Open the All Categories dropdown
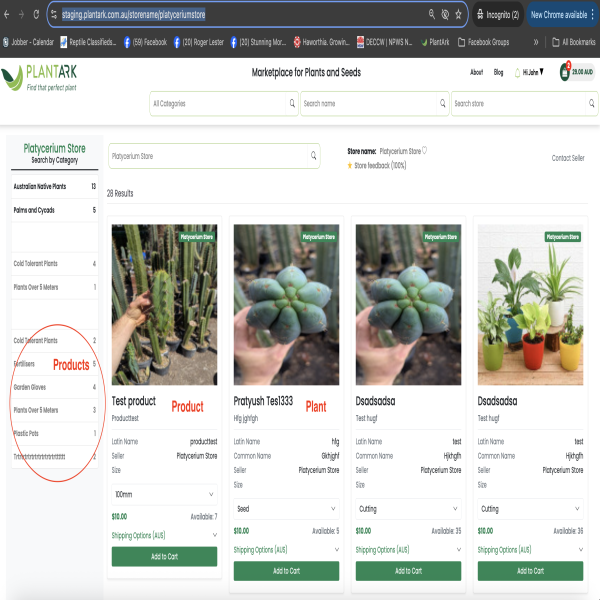This screenshot has height=600, width=600. [x=223, y=103]
